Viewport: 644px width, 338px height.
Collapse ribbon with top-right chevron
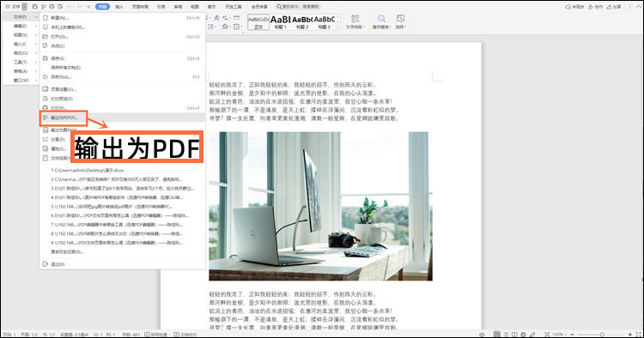(640, 7)
